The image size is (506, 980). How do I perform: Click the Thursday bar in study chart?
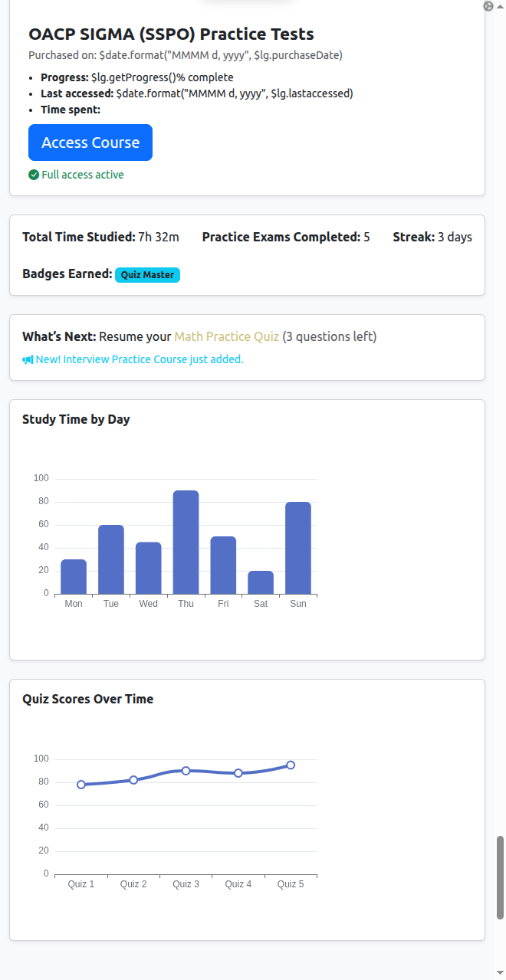click(186, 542)
